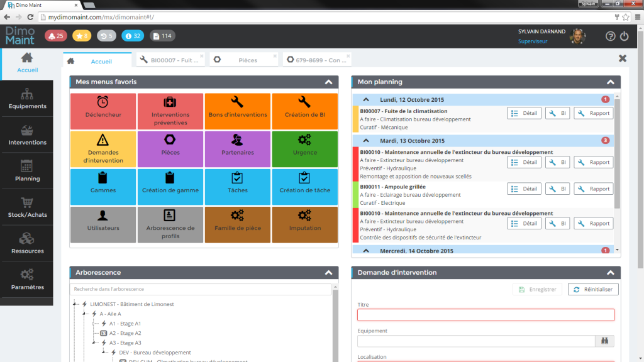Click the red alerts badge showing 25

[55, 36]
